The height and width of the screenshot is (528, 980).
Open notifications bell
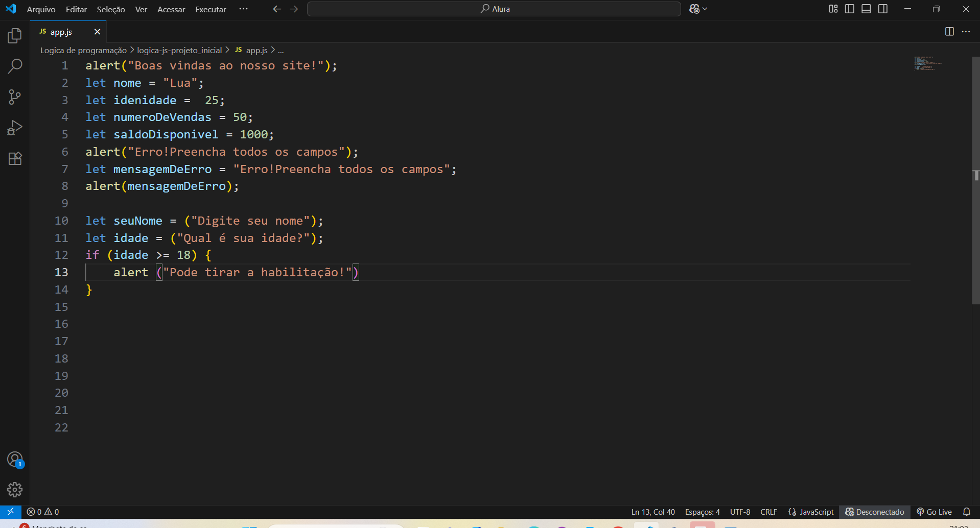[967, 512]
